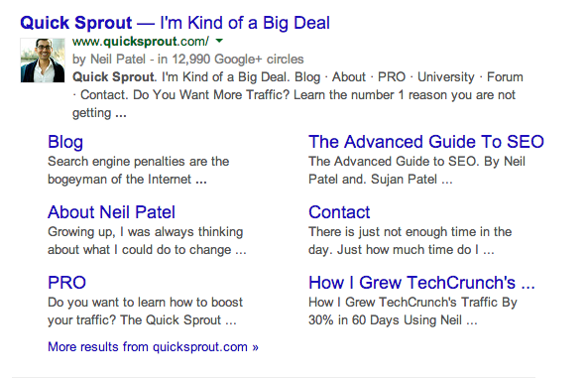The image size is (588, 378).
Task: Open the How I Grew TechCrunch's sitelink
Action: coord(421,283)
